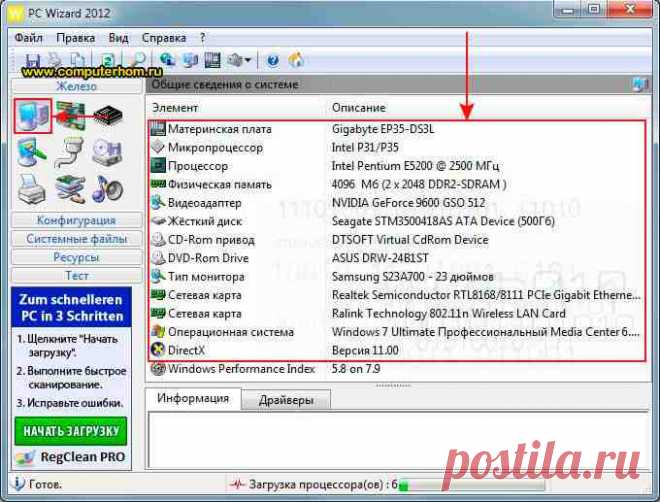
Task: Click the Print toolbar icon
Action: coord(55,60)
